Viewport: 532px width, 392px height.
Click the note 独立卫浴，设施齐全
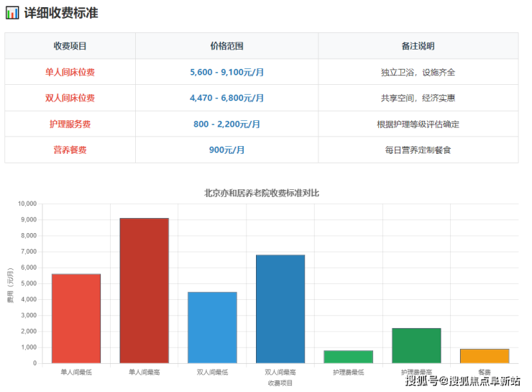[418, 72]
